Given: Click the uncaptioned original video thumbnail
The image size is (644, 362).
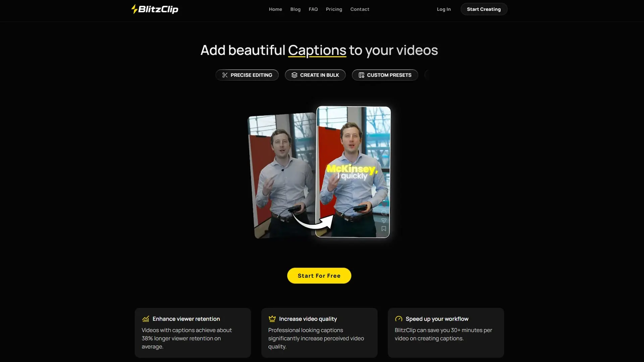Looking at the screenshot, I should click(x=282, y=176).
